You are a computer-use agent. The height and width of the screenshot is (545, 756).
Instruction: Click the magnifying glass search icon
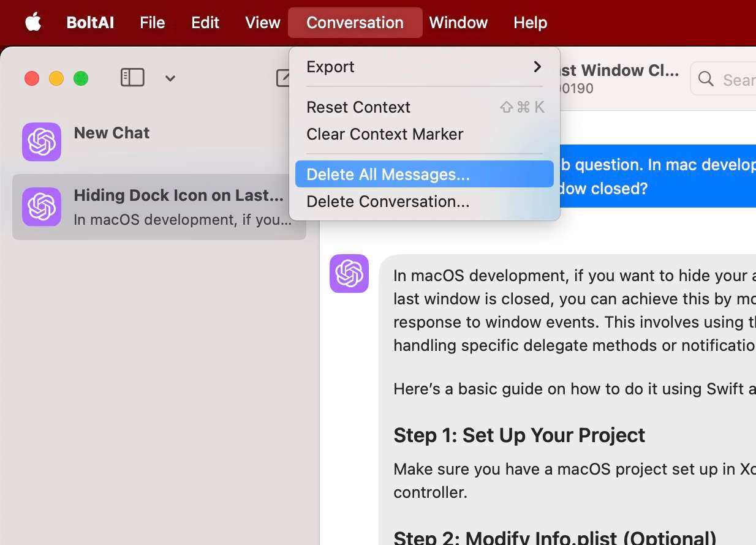706,79
